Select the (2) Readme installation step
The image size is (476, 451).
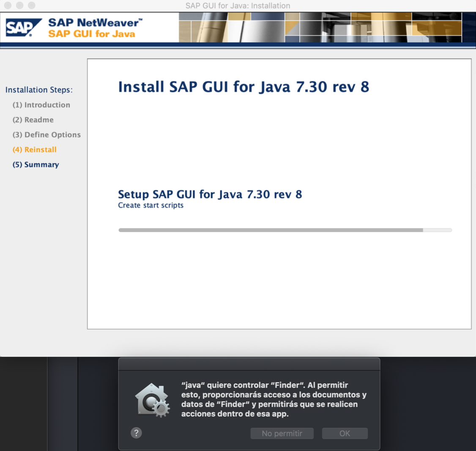click(x=33, y=120)
